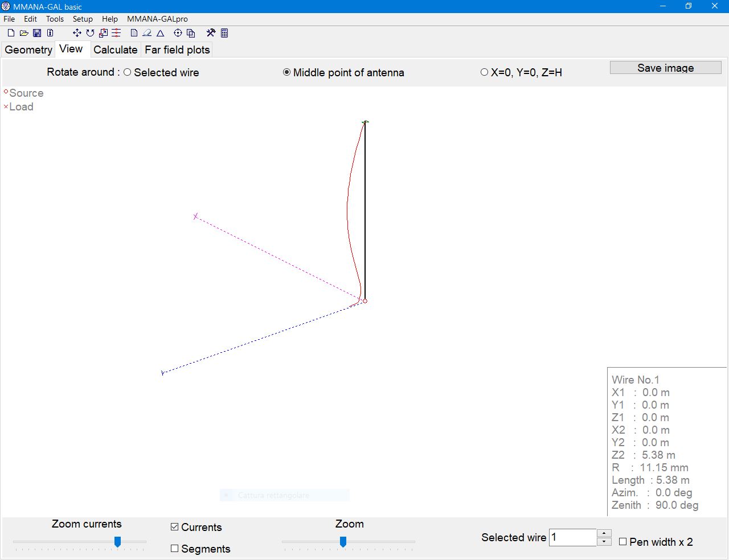Open the Far field plots tab
The image size is (729, 560).
[x=177, y=50]
